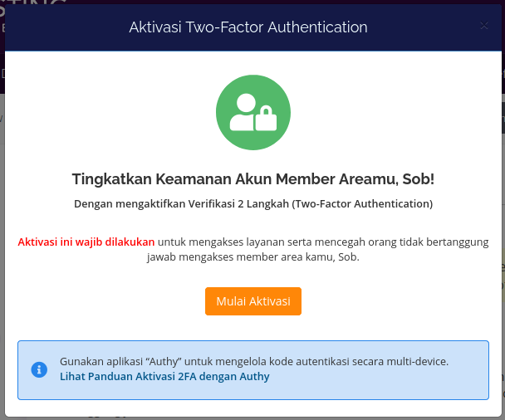This screenshot has height=420, width=505.
Task: Click the person silhouette in green circle
Action: (244, 112)
